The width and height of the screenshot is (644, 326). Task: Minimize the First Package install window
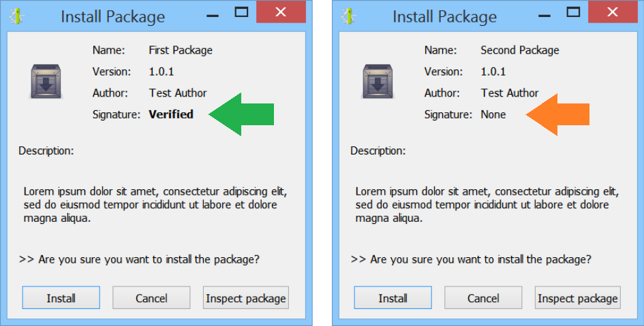click(x=213, y=16)
